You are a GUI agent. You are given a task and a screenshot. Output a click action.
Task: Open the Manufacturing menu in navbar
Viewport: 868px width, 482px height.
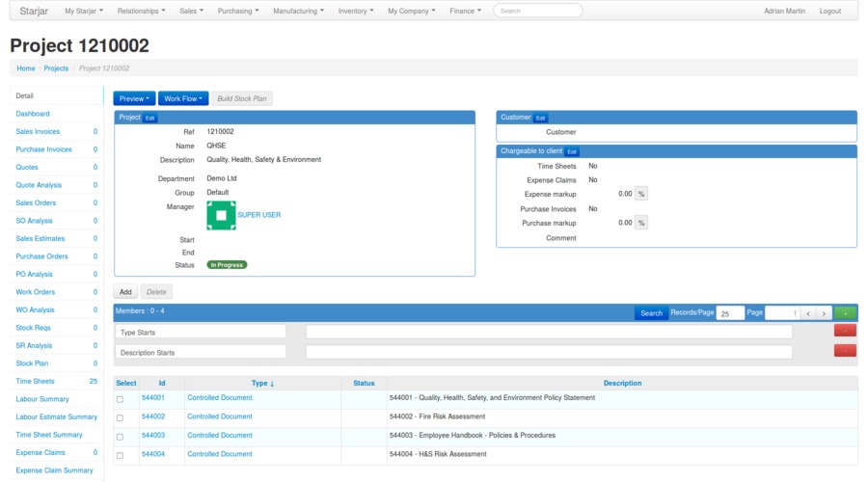298,11
